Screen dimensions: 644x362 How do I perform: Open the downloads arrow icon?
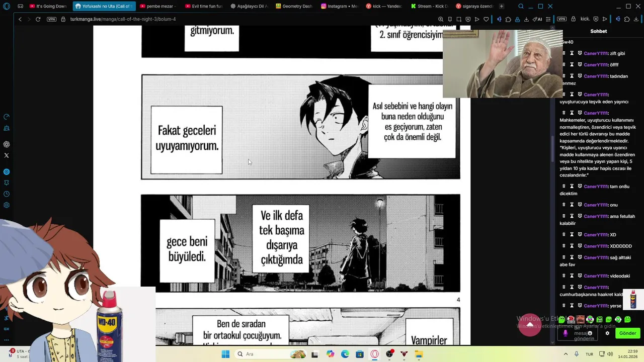526,19
